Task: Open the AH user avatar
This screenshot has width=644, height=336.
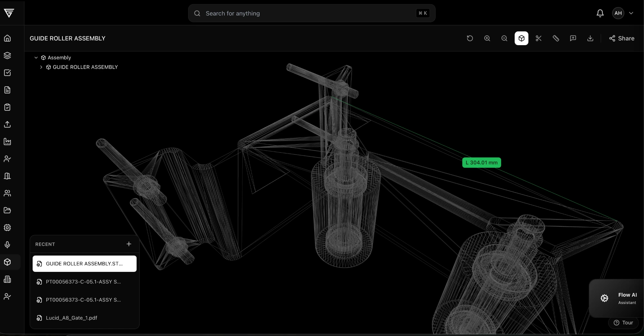Action: pyautogui.click(x=618, y=13)
